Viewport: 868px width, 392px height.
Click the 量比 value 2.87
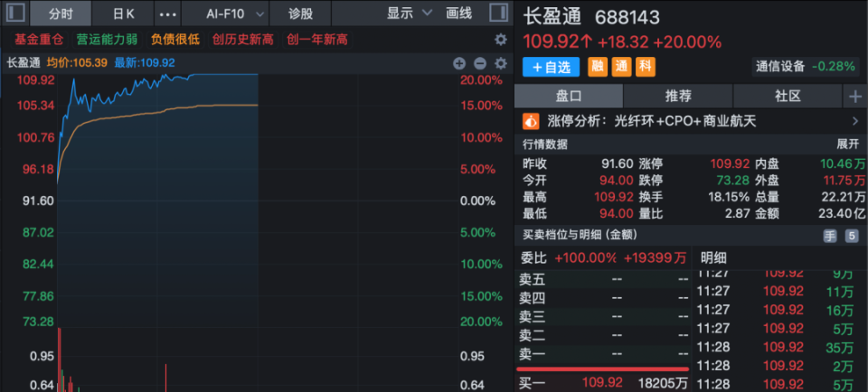[739, 213]
